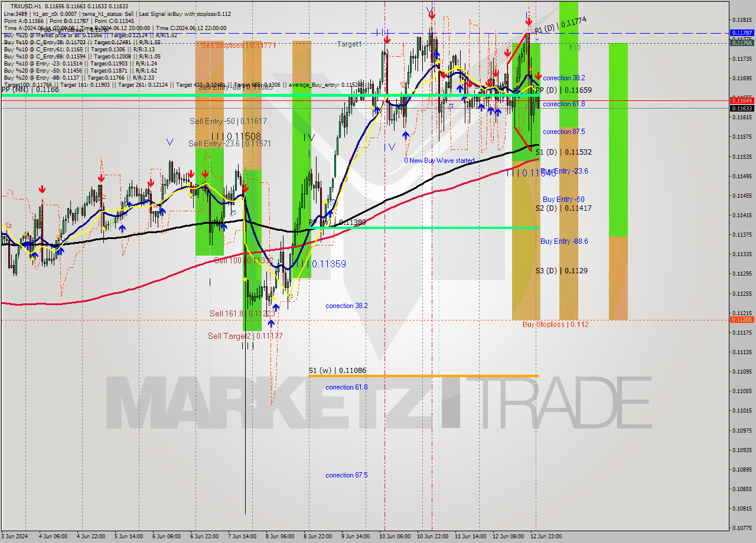Select the '3 Jun 2024' date on time axis
Image resolution: width=756 pixels, height=543 pixels.
click(15, 537)
